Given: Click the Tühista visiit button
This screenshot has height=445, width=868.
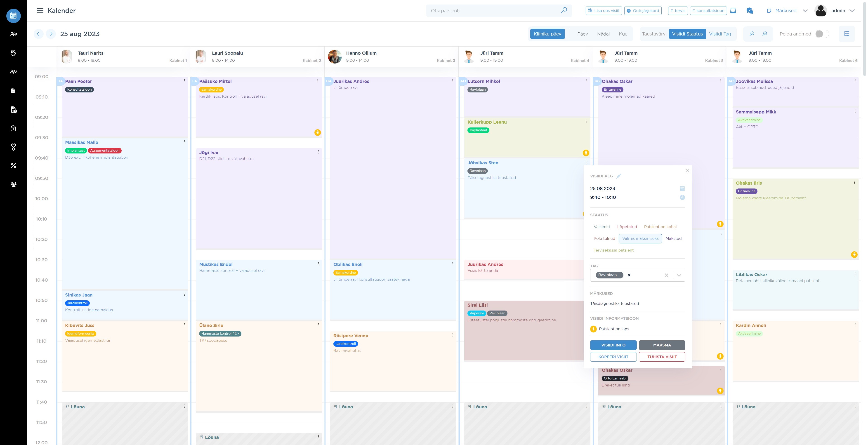Looking at the screenshot, I should click(x=662, y=357).
